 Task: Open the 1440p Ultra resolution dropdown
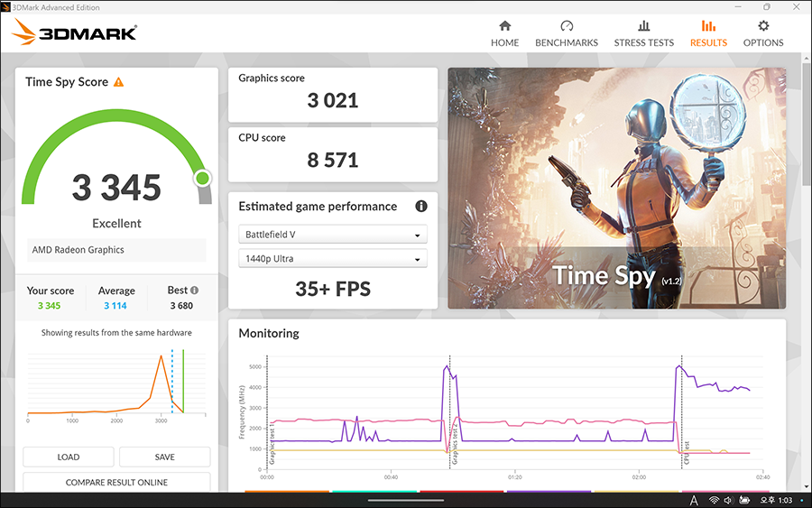coord(332,258)
